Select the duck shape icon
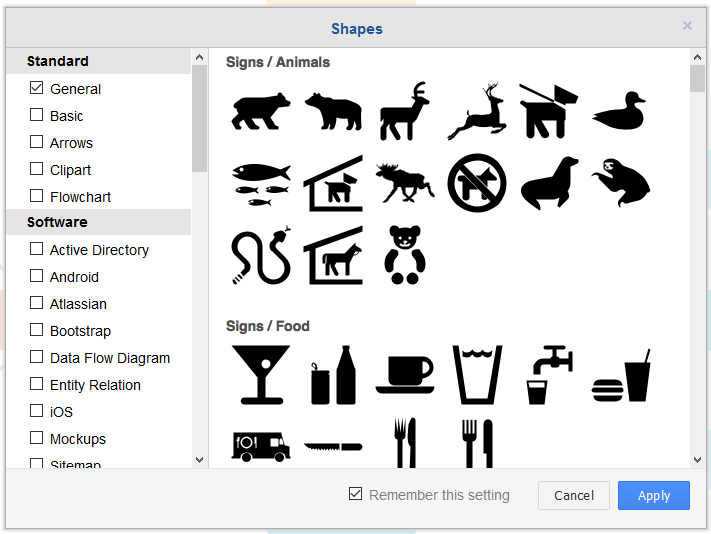Image resolution: width=711 pixels, height=534 pixels. pyautogui.click(x=619, y=111)
